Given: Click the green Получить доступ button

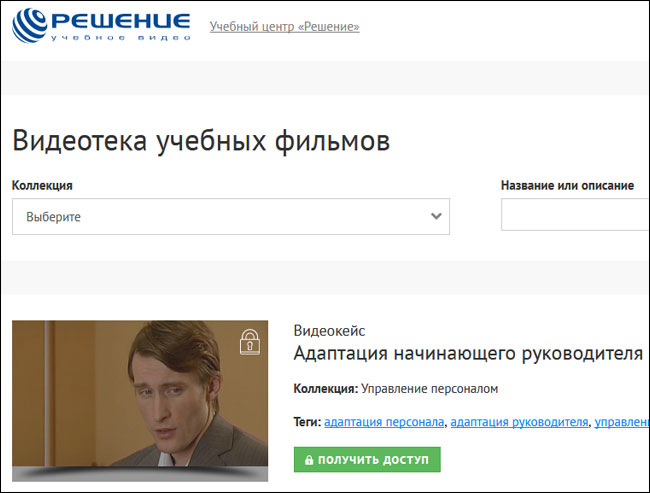Looking at the screenshot, I should coord(367,459).
